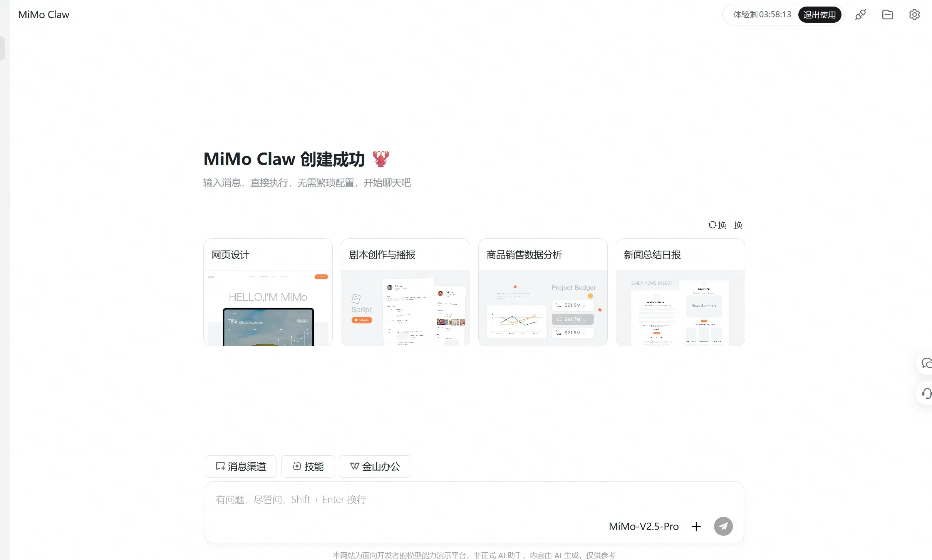The image size is (932, 560).
Task: Open the 消息渠道 channel button
Action: [x=241, y=466]
